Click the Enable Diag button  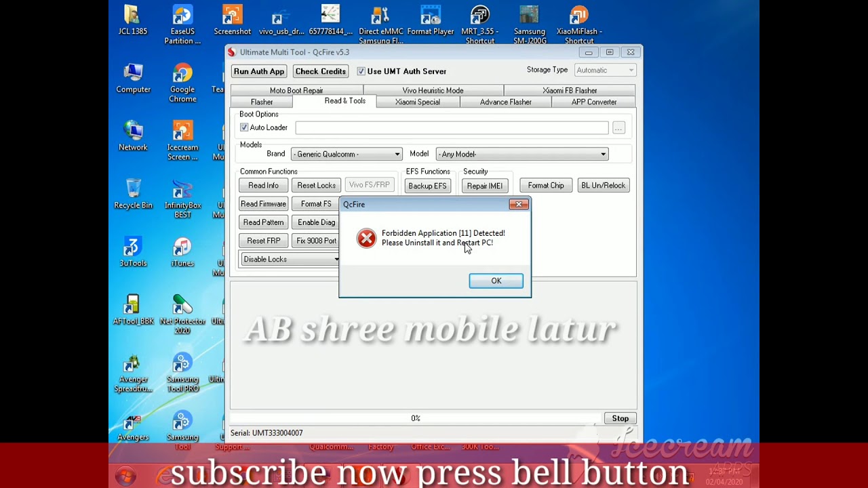click(315, 222)
